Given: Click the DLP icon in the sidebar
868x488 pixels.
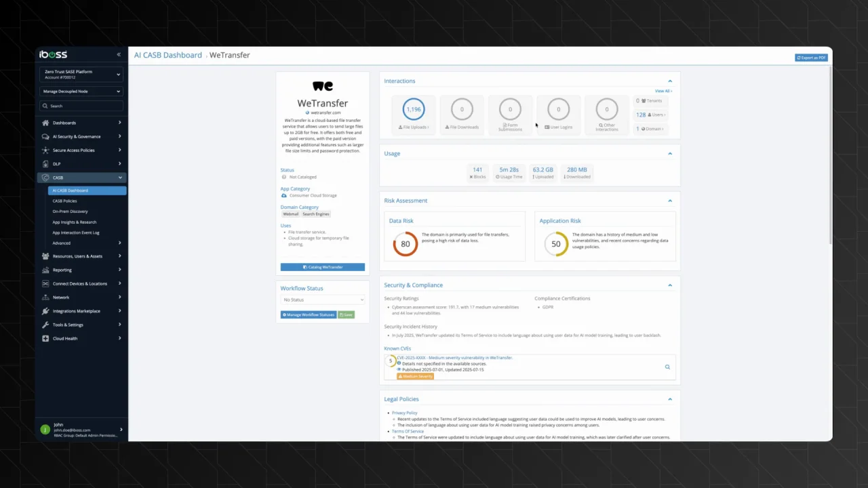Looking at the screenshot, I should (45, 163).
